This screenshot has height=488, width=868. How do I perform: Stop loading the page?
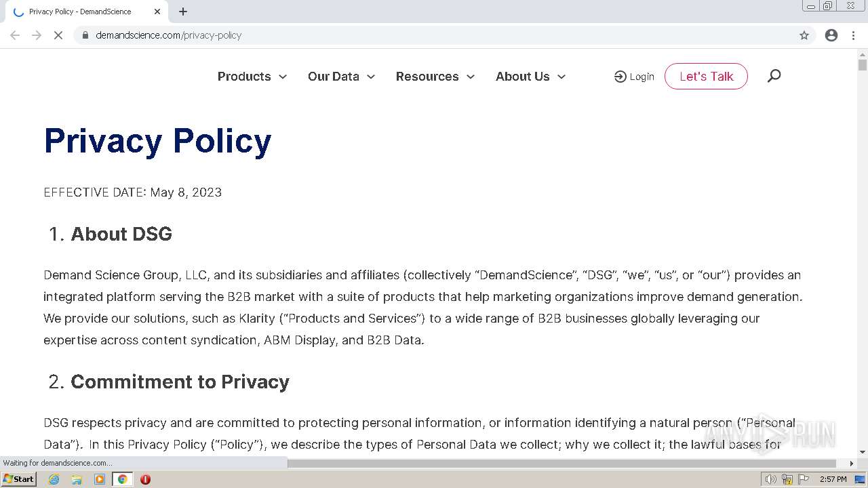tap(58, 35)
